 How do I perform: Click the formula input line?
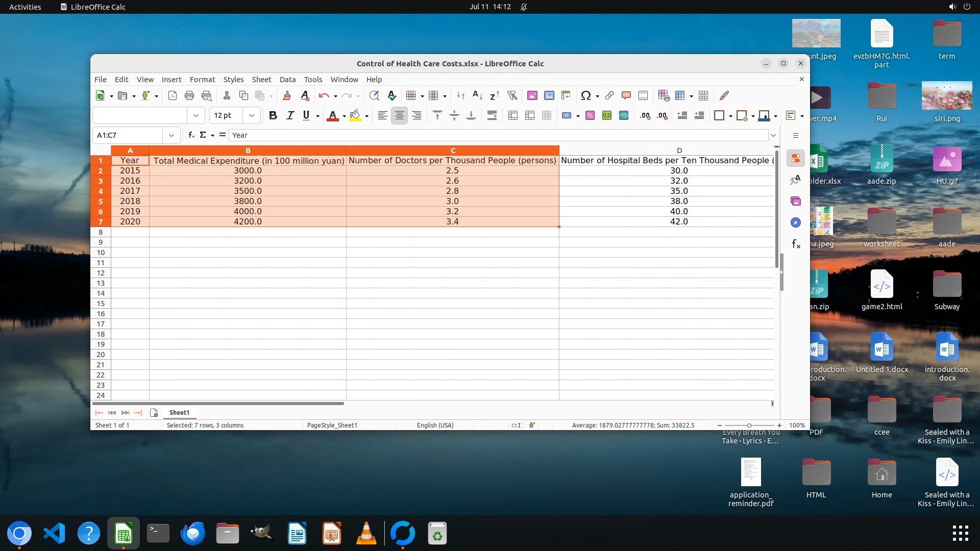click(x=498, y=135)
